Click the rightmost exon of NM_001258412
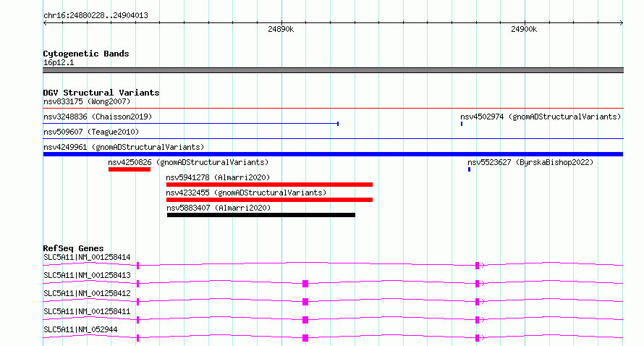644x346 pixels. tap(478, 302)
